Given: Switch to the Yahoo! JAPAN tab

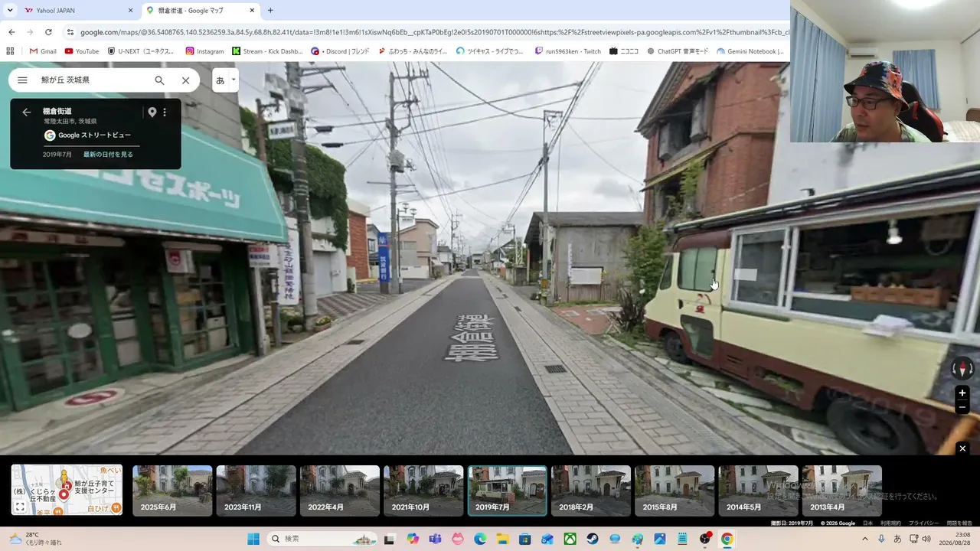Looking at the screenshot, I should (x=78, y=11).
